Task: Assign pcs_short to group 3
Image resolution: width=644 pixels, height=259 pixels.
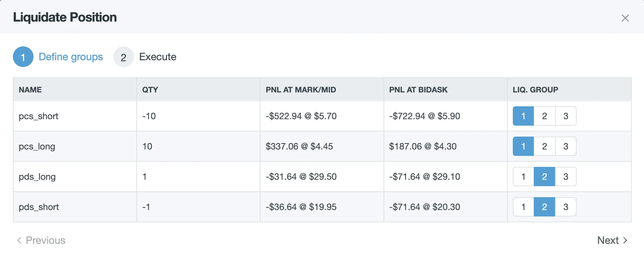Action: click(565, 116)
